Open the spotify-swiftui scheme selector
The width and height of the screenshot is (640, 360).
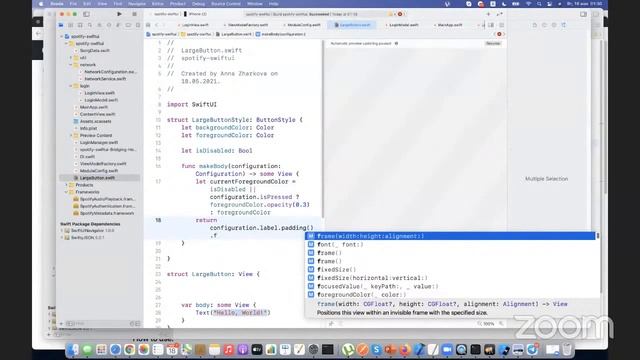click(x=166, y=14)
